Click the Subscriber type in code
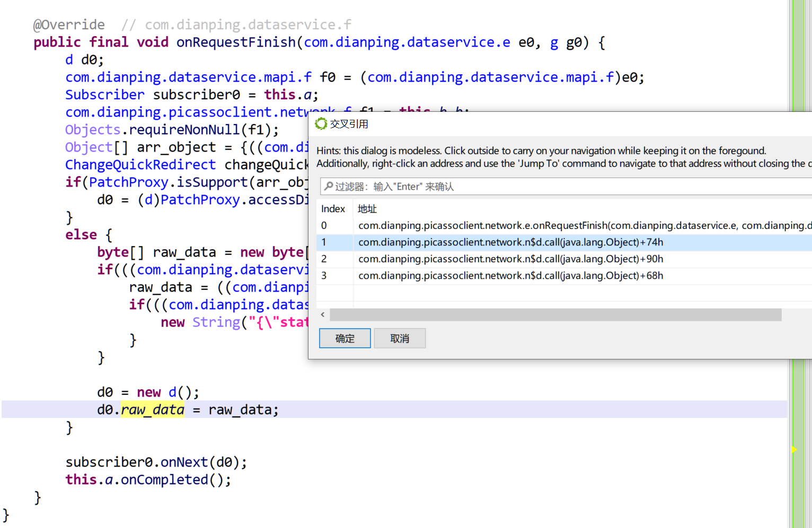The height and width of the screenshot is (528, 812). (104, 95)
